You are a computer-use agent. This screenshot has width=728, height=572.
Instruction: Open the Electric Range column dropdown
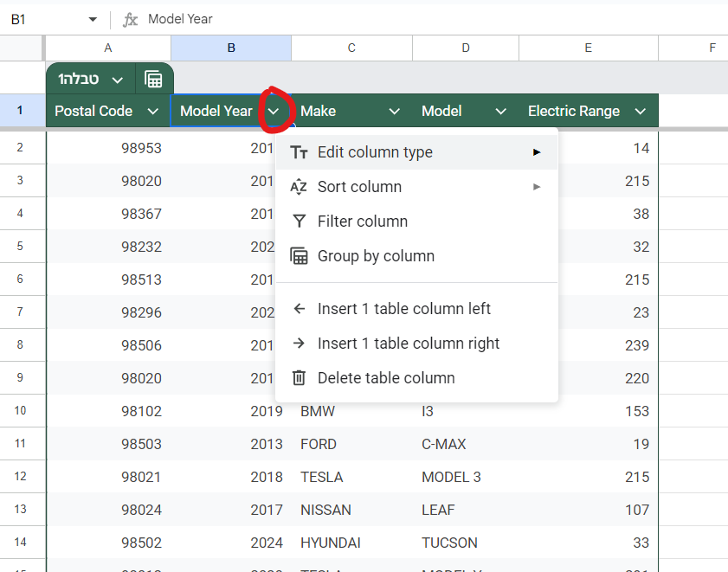[x=641, y=111]
